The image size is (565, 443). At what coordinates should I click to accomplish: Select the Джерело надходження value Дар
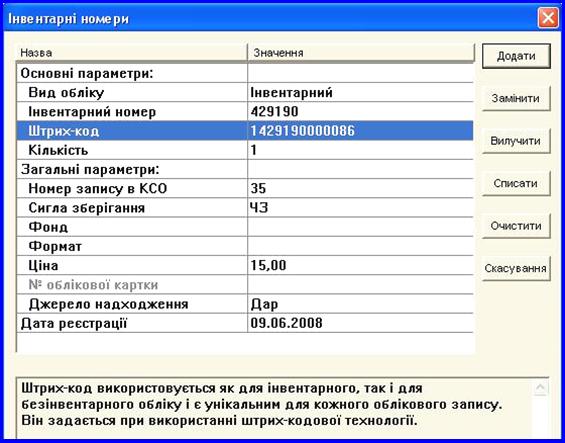264,304
